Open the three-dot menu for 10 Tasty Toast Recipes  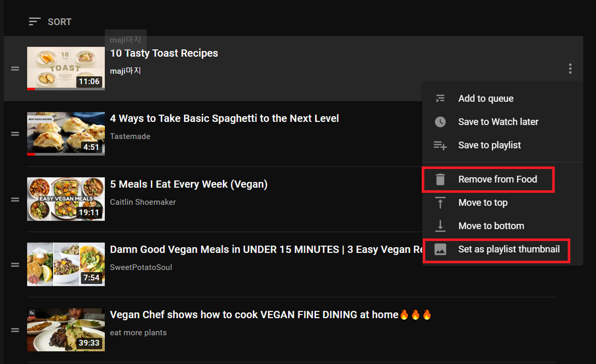[x=570, y=69]
